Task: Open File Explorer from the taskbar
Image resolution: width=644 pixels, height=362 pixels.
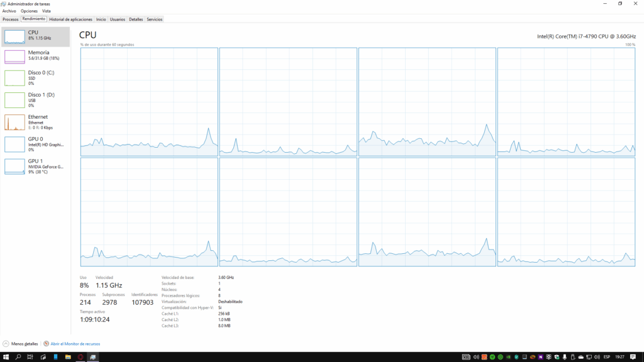Action: pos(68,357)
